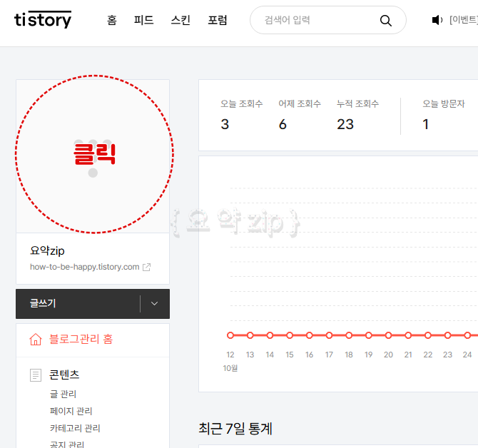The image size is (478, 448).
Task: Expand the 글쓰기 dropdown arrow
Action: [x=155, y=304]
